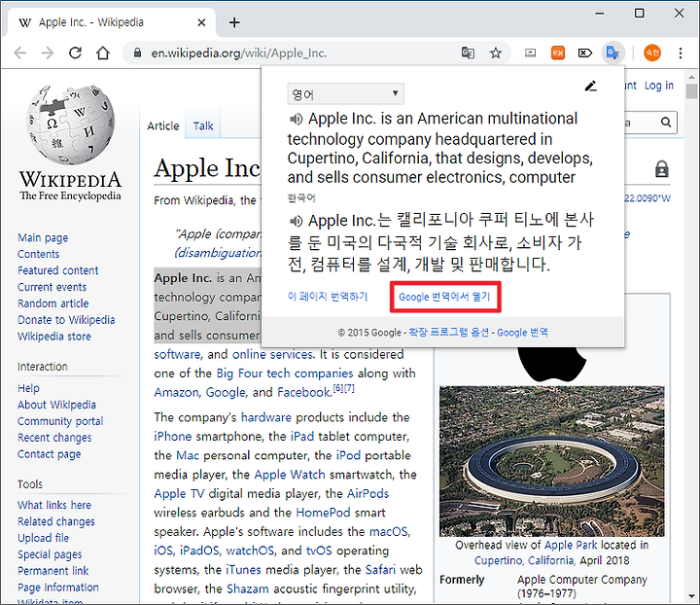Toggle the Google Translate extension icon

pyautogui.click(x=612, y=53)
